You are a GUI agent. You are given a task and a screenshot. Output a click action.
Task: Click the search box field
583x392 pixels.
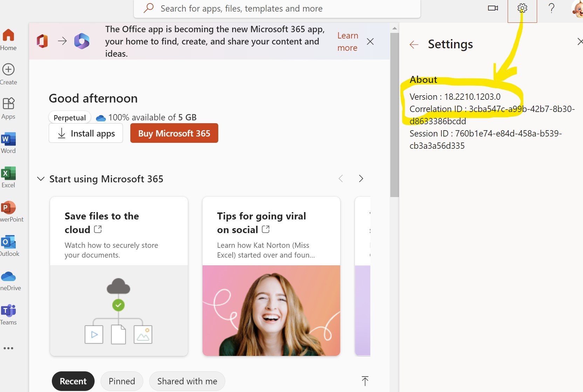click(x=277, y=8)
